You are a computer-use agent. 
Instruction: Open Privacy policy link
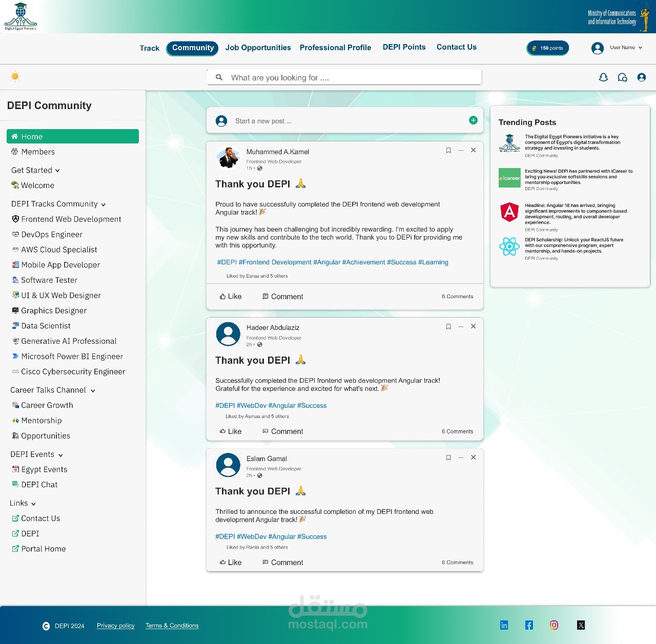click(116, 626)
